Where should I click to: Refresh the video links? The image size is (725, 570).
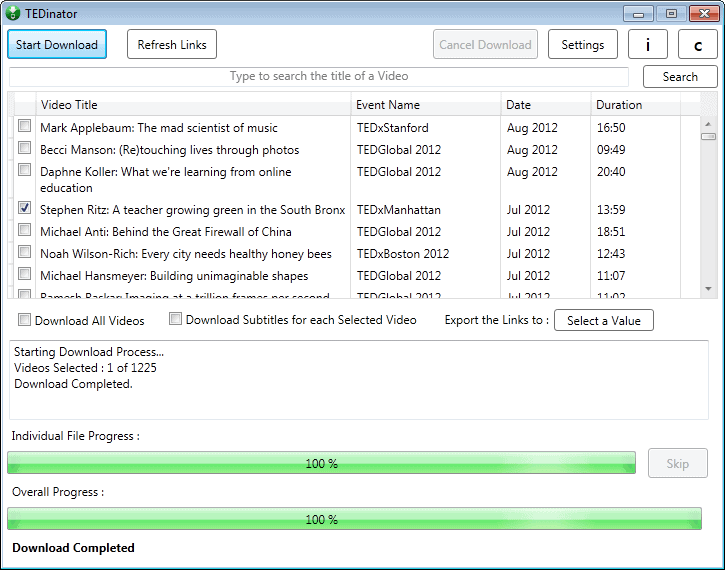coord(172,44)
